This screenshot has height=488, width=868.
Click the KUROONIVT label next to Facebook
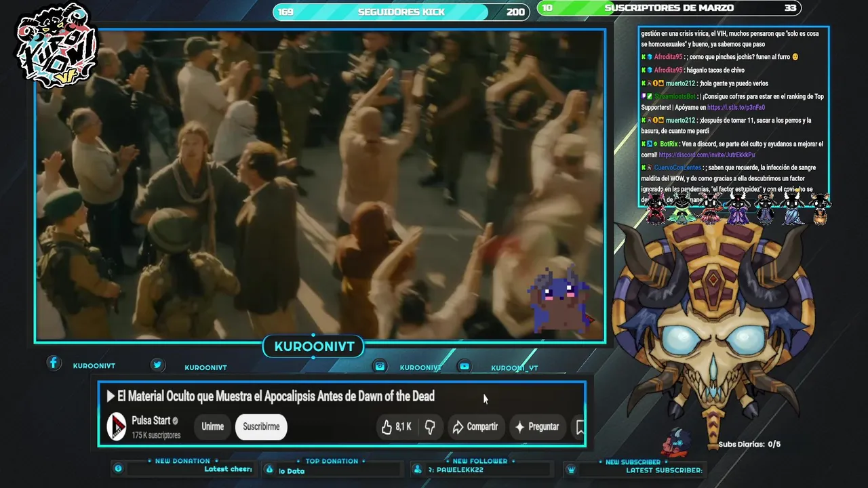(x=94, y=366)
